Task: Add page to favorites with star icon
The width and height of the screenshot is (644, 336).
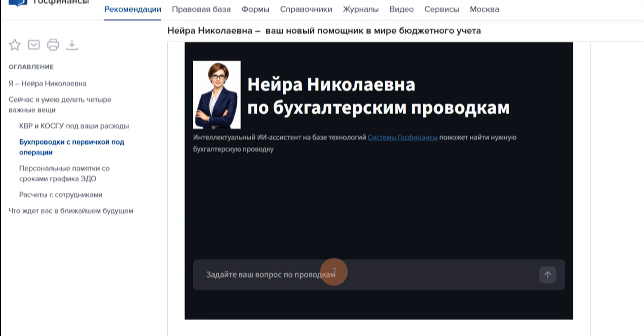Action: (x=15, y=45)
